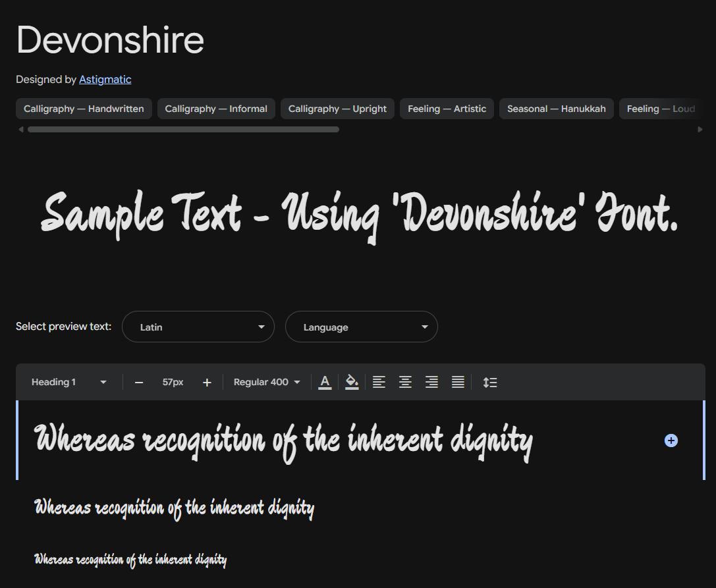
Task: Click the right arrow of the tag scrollbar
Action: click(x=700, y=130)
